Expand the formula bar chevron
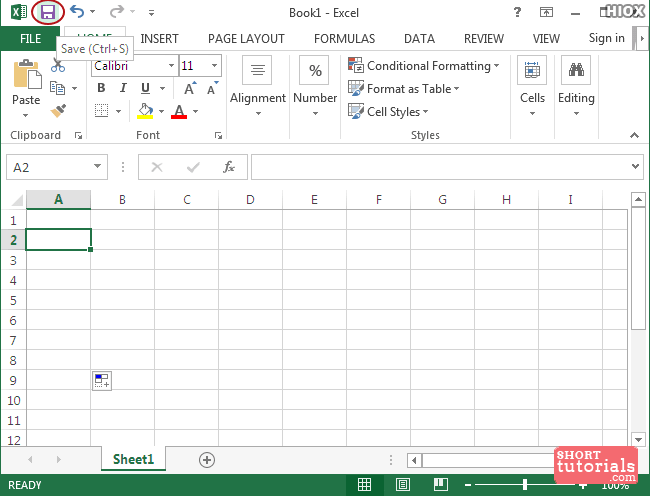Image resolution: width=650 pixels, height=496 pixels. click(x=635, y=167)
